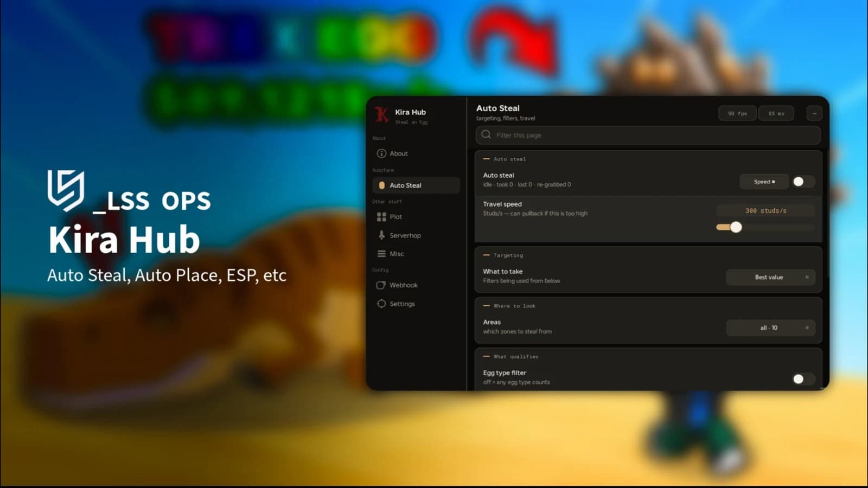The height and width of the screenshot is (488, 868).
Task: Minimize the Kira Hub panel
Action: (814, 113)
